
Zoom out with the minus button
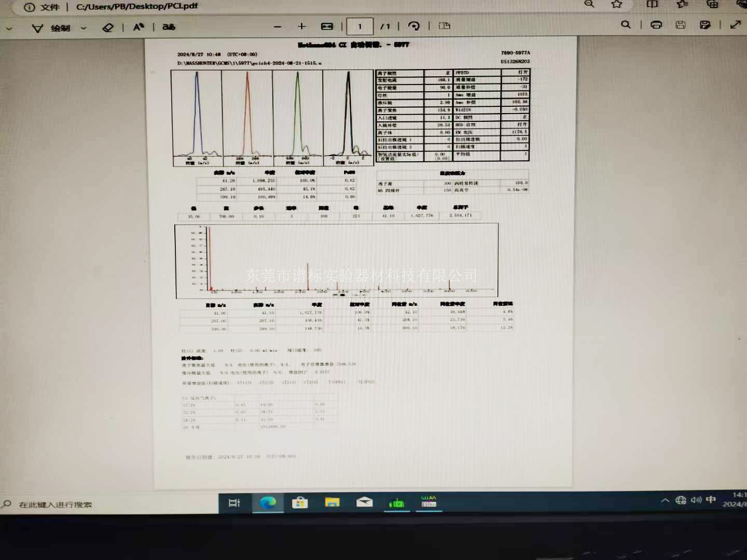[x=278, y=26]
